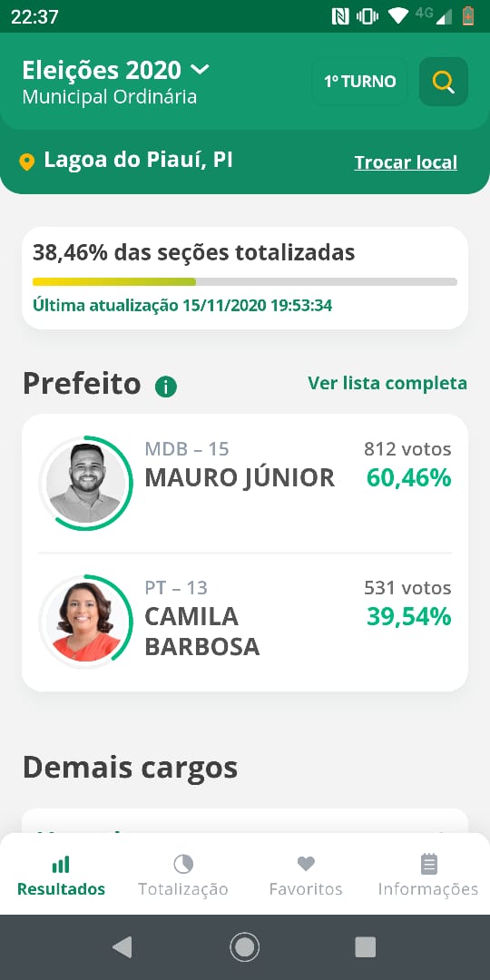This screenshot has width=490, height=980.
Task: Open Ver lista completa link
Action: point(387,383)
